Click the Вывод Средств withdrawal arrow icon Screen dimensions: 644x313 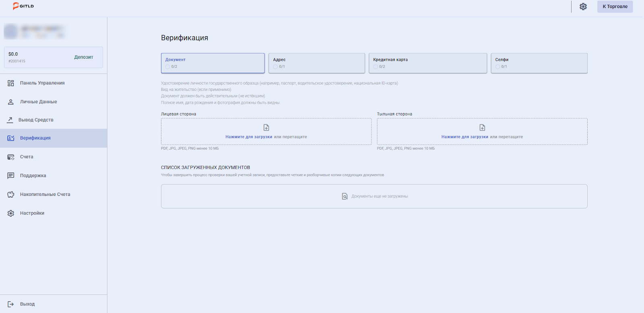click(x=10, y=120)
